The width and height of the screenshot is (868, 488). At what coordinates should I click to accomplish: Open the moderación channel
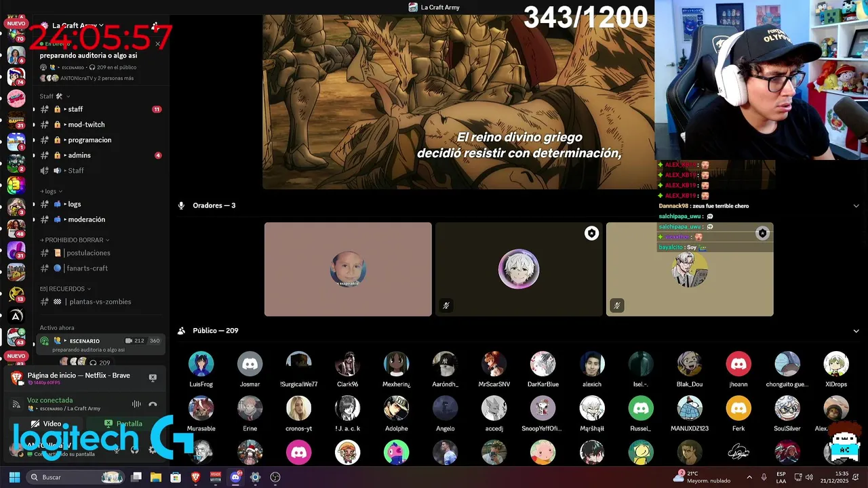click(101, 220)
